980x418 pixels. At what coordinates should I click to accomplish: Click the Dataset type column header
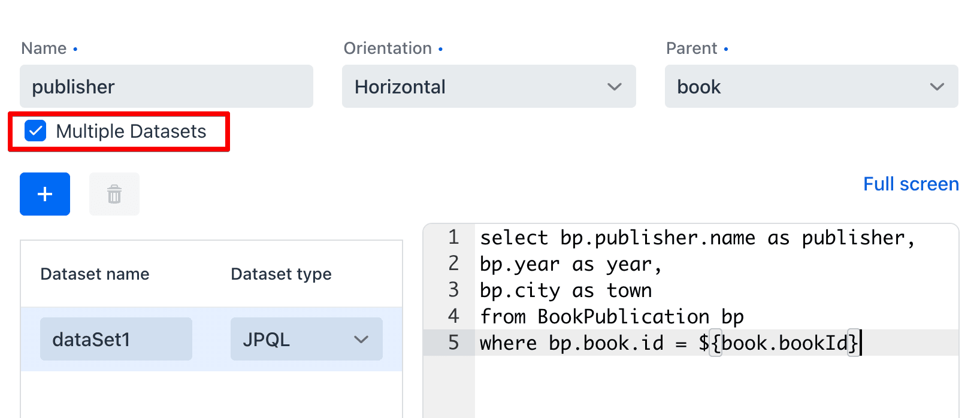pyautogui.click(x=281, y=274)
